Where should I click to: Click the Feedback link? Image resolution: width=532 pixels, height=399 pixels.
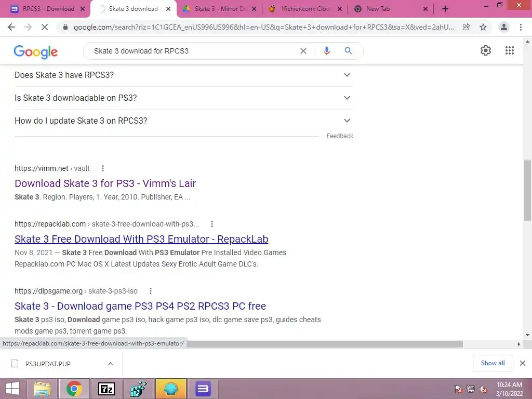340,136
